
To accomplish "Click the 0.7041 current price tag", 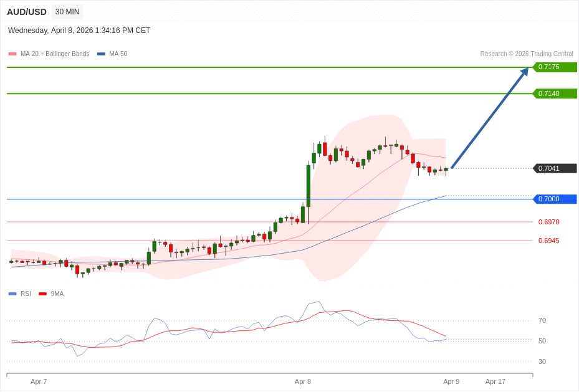I will click(x=554, y=168).
